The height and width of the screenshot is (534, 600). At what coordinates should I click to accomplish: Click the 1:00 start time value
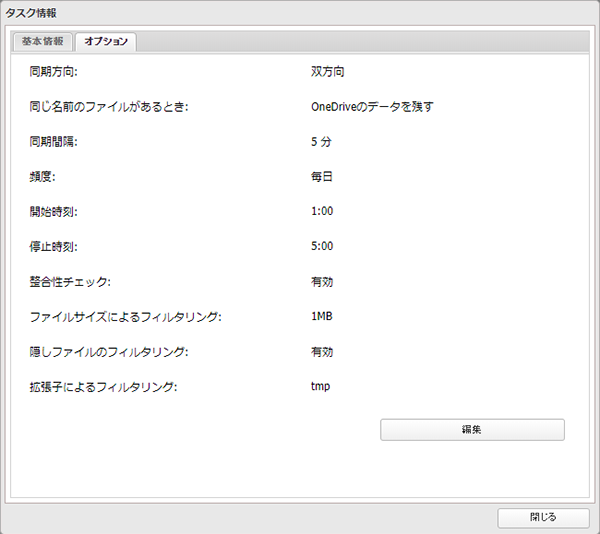pos(322,211)
